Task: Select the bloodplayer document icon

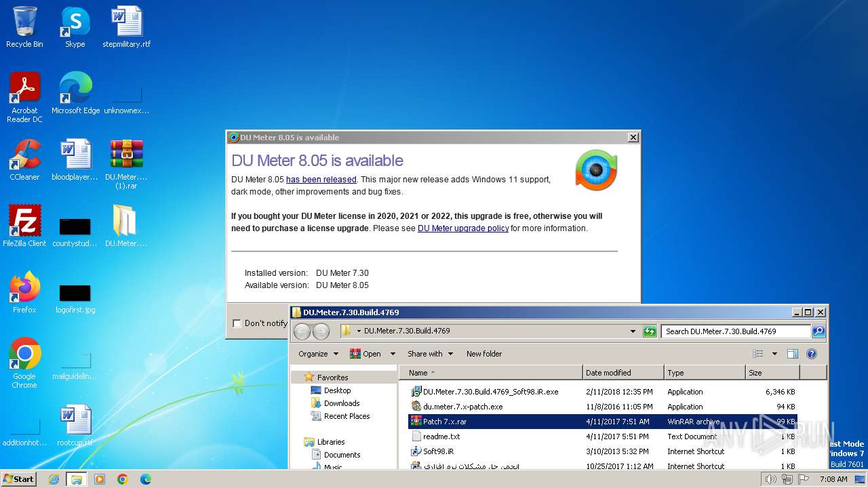Action: [x=75, y=161]
